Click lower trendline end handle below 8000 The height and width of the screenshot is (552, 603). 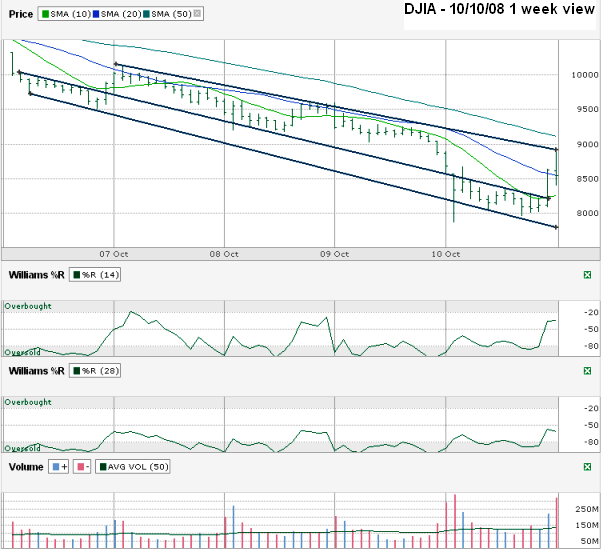(x=556, y=227)
